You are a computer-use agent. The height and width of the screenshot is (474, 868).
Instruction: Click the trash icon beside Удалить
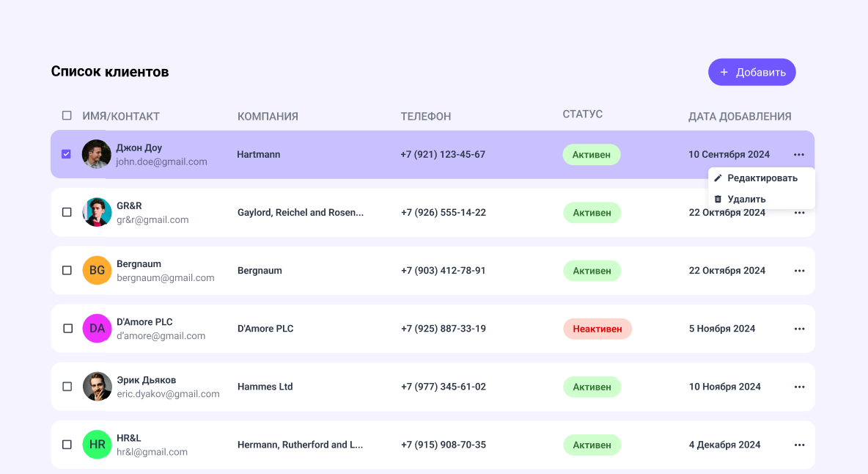pyautogui.click(x=718, y=199)
